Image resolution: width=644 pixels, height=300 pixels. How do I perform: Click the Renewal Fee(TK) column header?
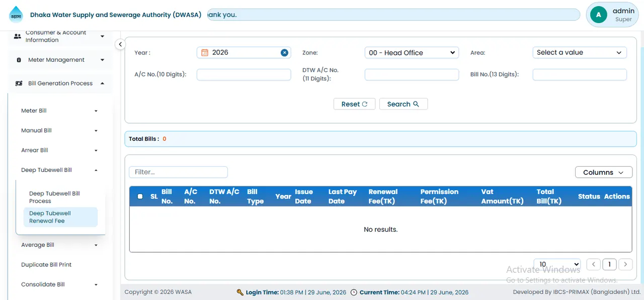(x=383, y=196)
